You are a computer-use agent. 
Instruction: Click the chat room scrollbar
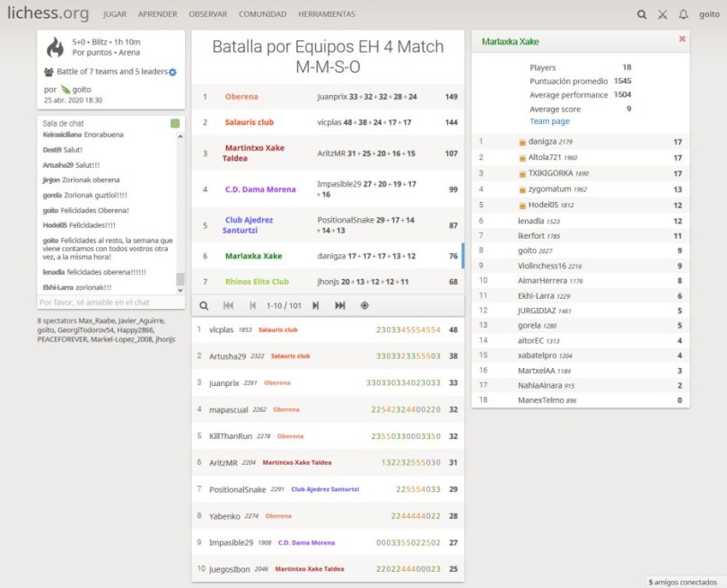180,206
